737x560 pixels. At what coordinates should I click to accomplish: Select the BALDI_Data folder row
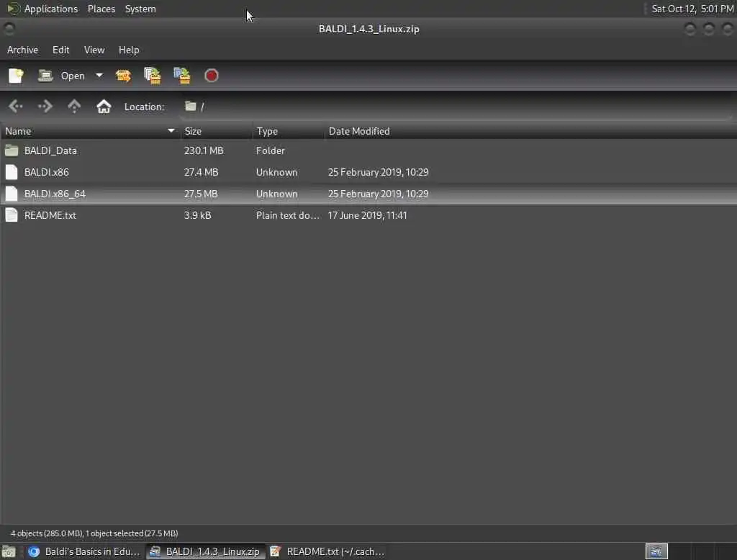coord(368,150)
